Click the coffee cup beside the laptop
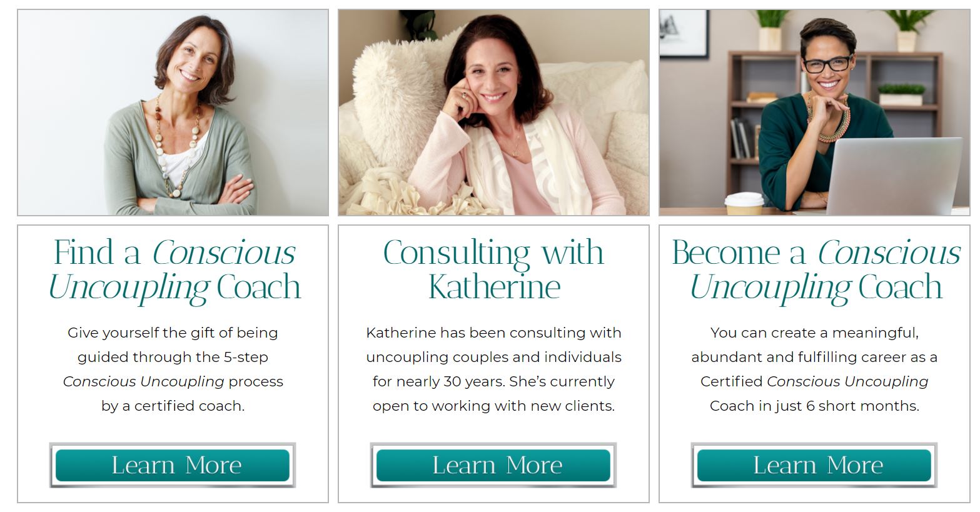 [x=744, y=204]
